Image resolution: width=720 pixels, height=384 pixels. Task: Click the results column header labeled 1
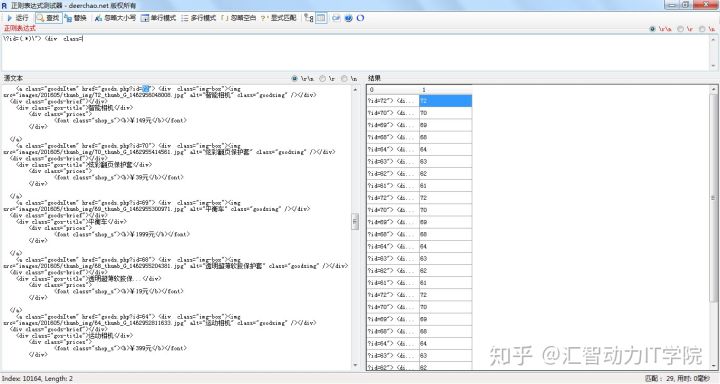pyautogui.click(x=445, y=90)
